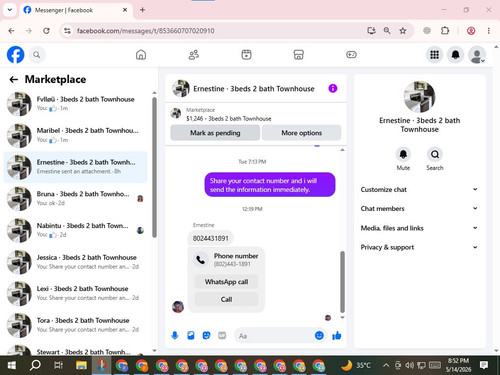The image size is (500, 375).
Task: Click Mark as pending button
Action: coord(215,133)
